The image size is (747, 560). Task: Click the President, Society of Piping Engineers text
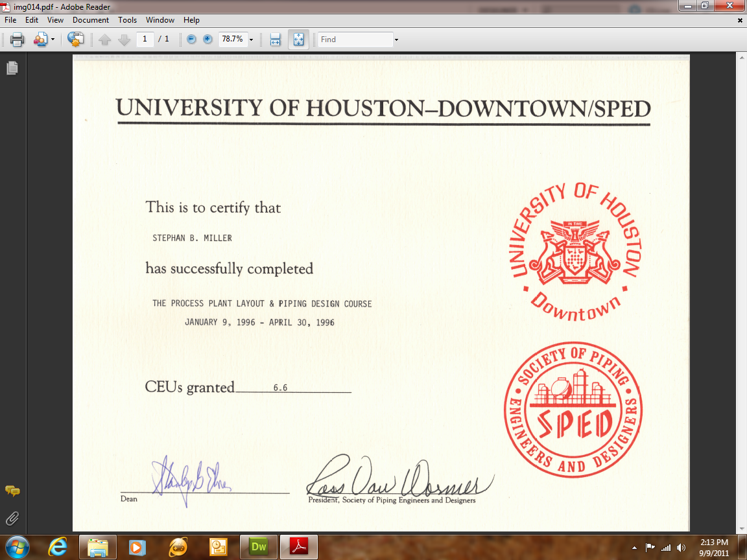[x=392, y=500]
